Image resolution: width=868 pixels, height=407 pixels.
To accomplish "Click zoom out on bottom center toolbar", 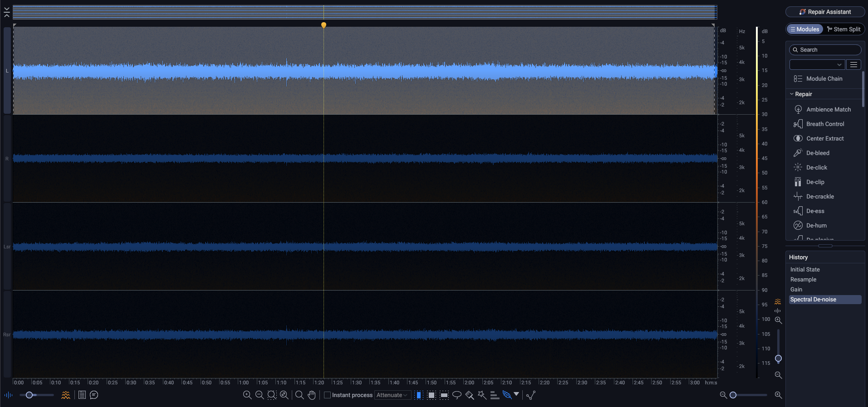I will [260, 395].
